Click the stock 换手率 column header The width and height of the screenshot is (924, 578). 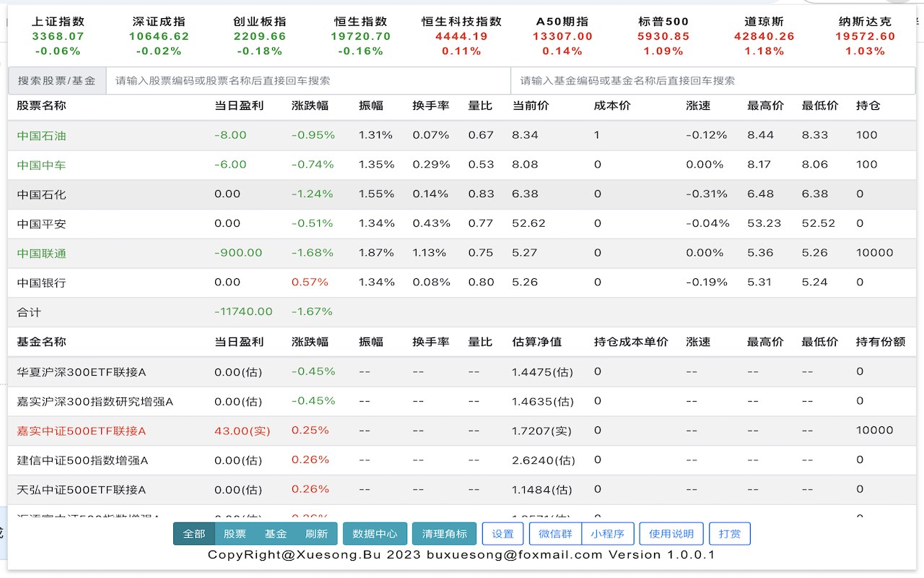point(431,105)
